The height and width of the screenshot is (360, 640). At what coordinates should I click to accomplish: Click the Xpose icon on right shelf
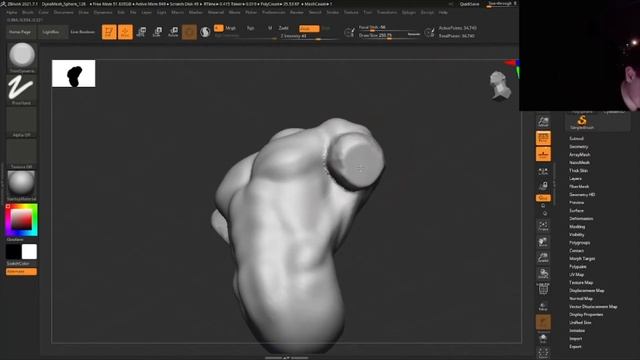(543, 353)
